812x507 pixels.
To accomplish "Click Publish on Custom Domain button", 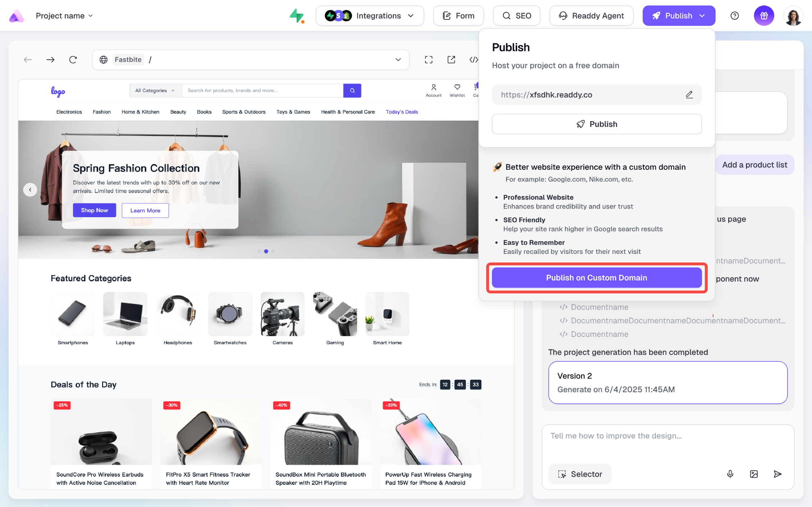I will (597, 278).
